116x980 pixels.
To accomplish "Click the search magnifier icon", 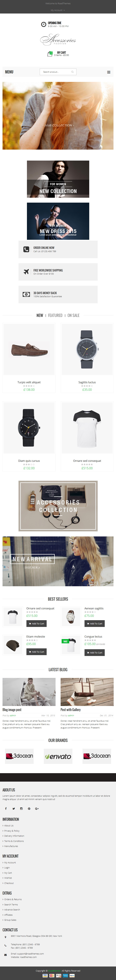I will point(72,72).
